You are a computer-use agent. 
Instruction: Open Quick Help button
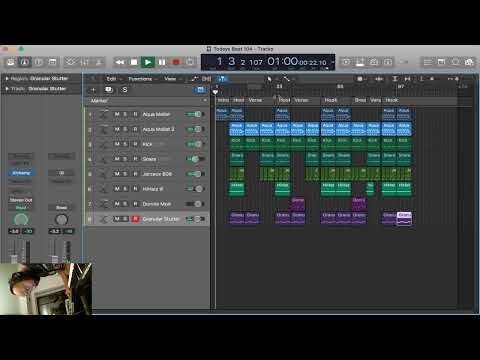tap(39, 62)
